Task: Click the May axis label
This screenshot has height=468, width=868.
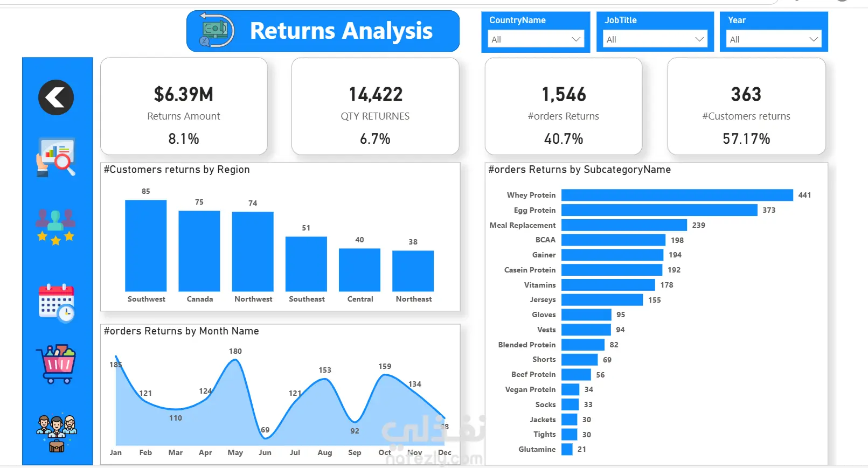Action: click(x=235, y=452)
